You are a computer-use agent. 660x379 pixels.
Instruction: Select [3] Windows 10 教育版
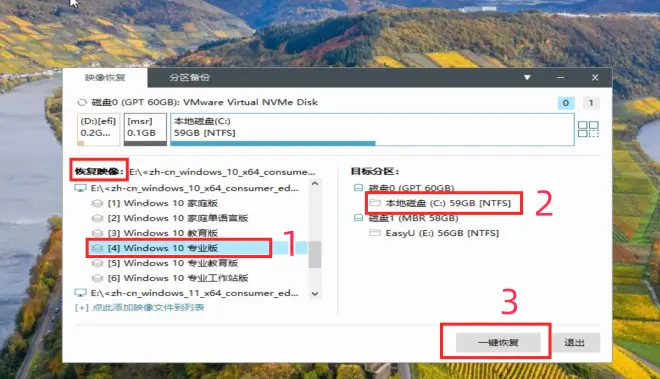[162, 233]
